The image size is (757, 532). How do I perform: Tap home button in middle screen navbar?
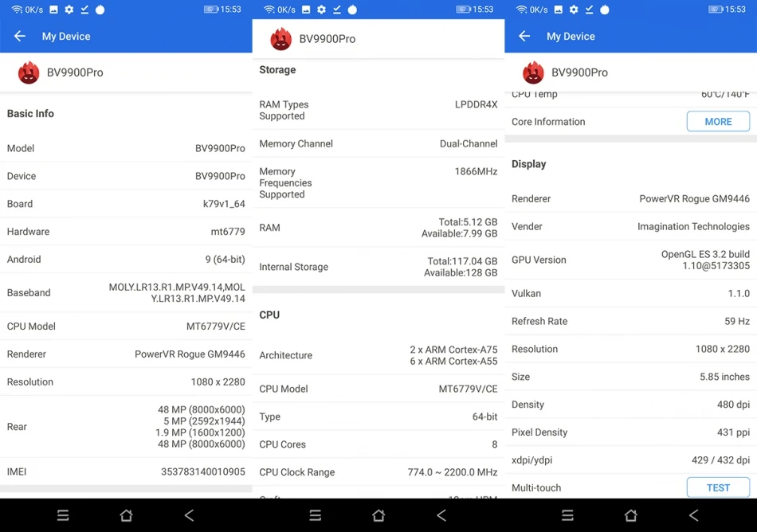click(x=378, y=515)
